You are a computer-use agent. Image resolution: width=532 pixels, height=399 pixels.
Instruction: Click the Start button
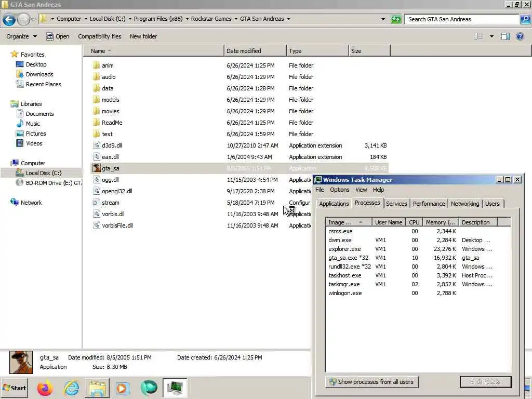pos(14,388)
